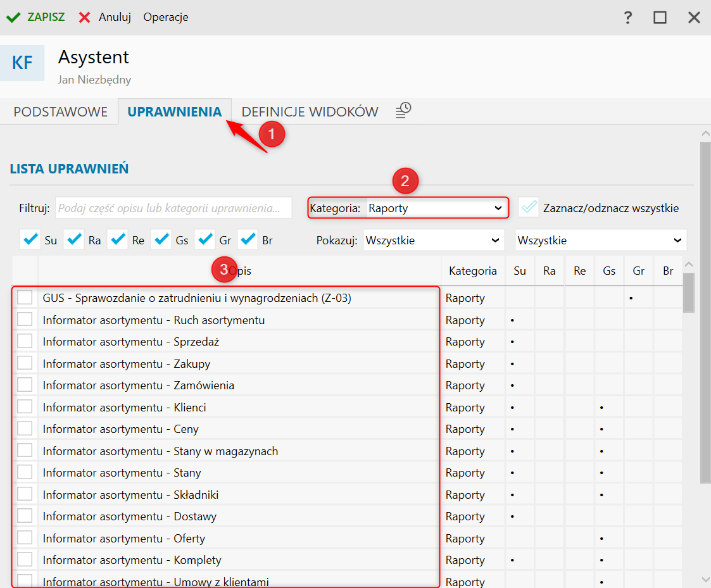Viewport: 711px width, 588px height.
Task: Click the Filtruj text input field
Action: [x=173, y=208]
